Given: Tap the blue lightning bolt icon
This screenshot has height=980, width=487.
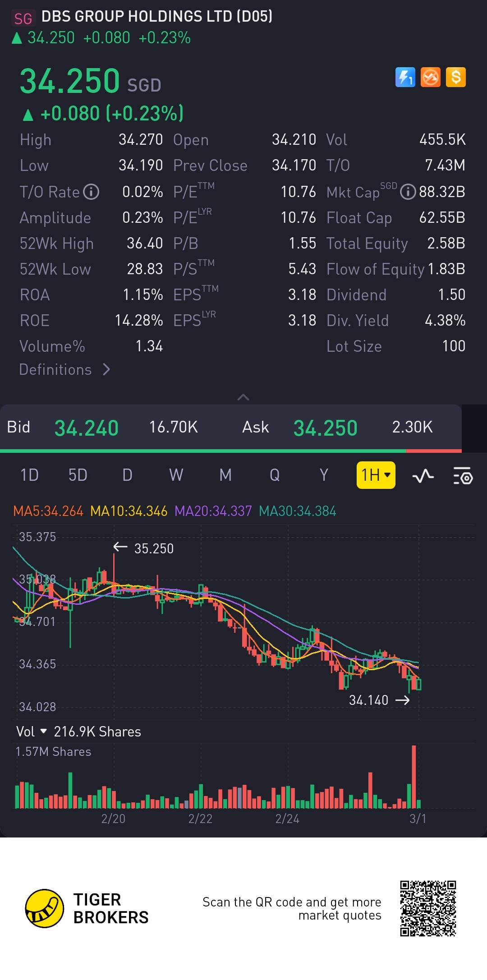Looking at the screenshot, I should pos(405,77).
